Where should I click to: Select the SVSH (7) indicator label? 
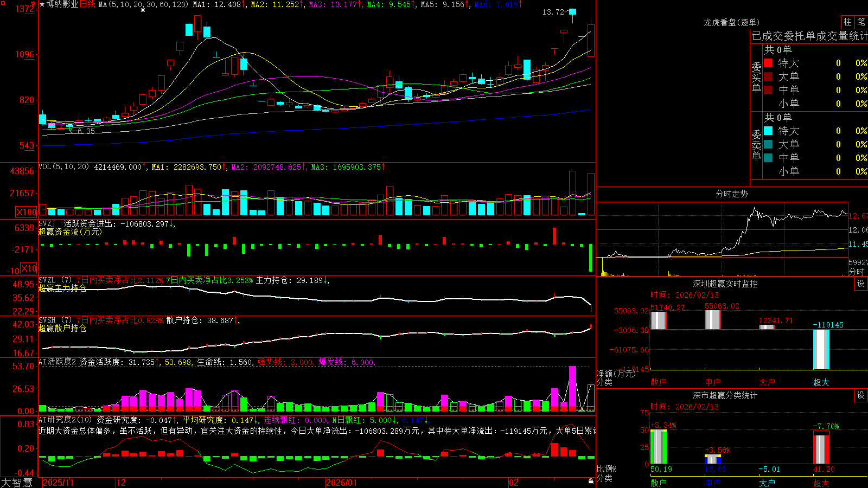pyautogui.click(x=55, y=320)
